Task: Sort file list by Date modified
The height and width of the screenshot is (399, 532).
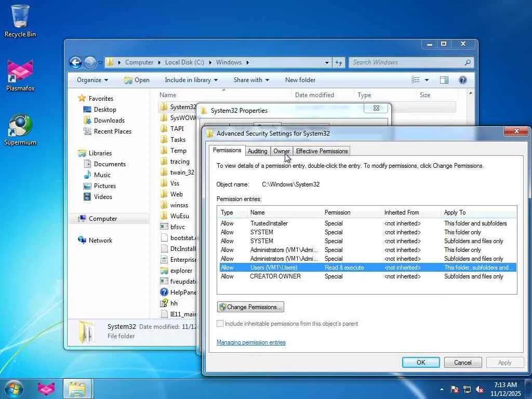Action: [322, 96]
